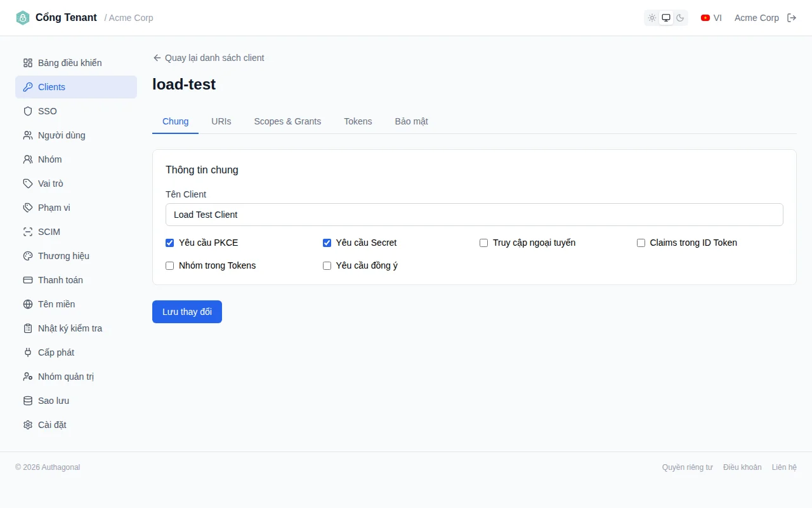Click the Người dùng users icon
Screen dimensions: 812x508
[x=28, y=135]
